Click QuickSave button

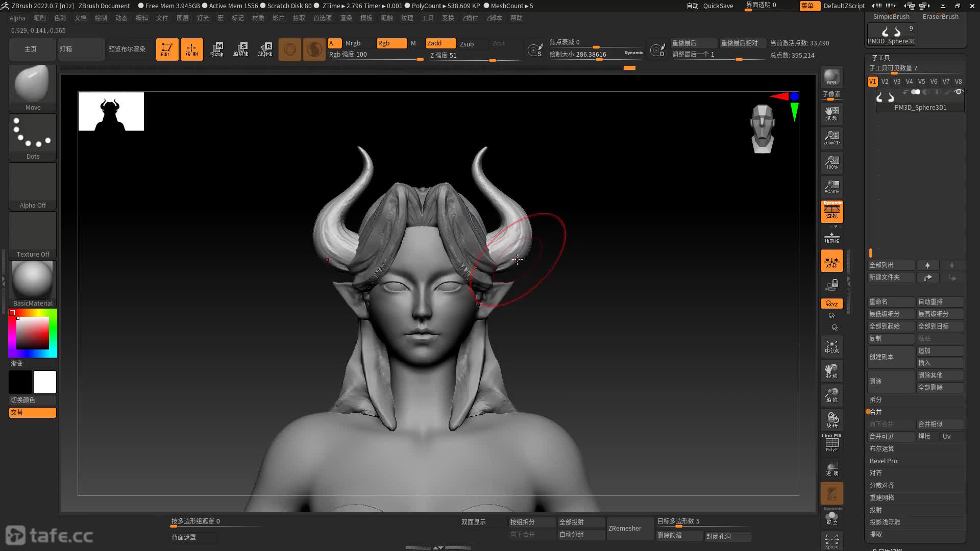pos(718,6)
